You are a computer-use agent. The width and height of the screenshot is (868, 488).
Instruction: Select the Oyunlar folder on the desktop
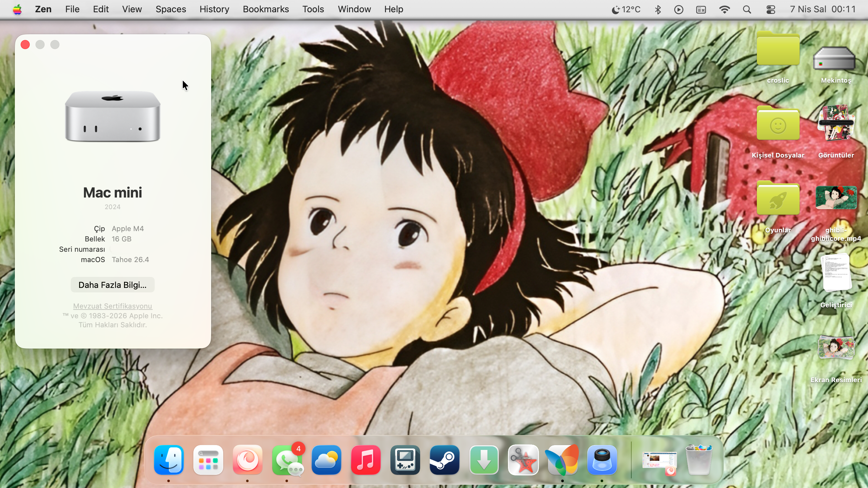(778, 199)
